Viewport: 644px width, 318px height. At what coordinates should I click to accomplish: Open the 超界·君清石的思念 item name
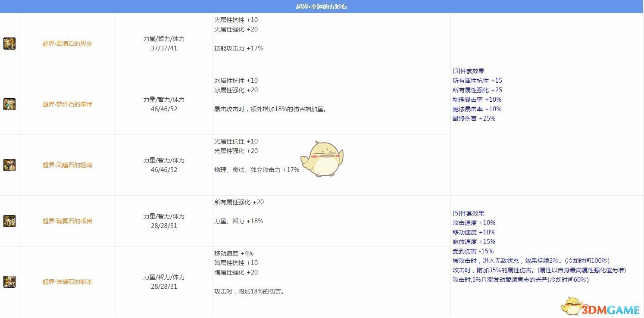[67, 44]
